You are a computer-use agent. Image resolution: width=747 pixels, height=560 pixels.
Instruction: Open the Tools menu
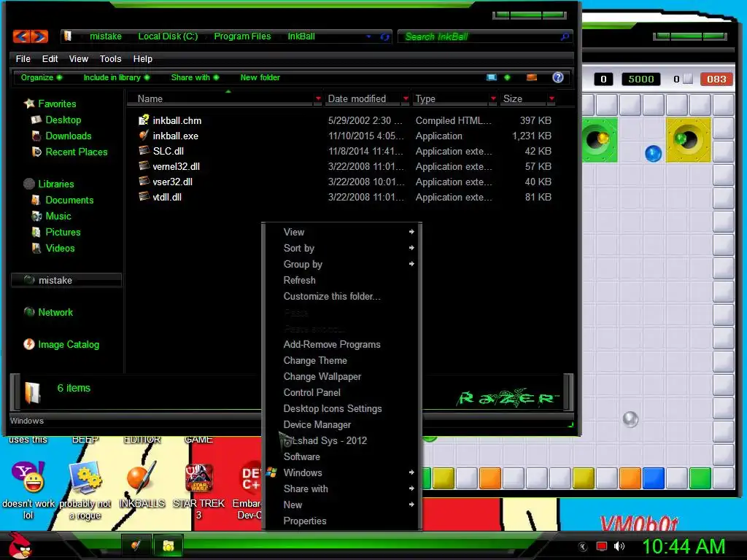click(110, 59)
